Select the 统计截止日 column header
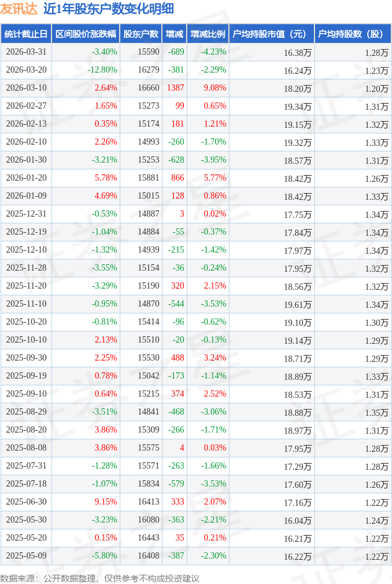This screenshot has width=392, height=584. 25,34
